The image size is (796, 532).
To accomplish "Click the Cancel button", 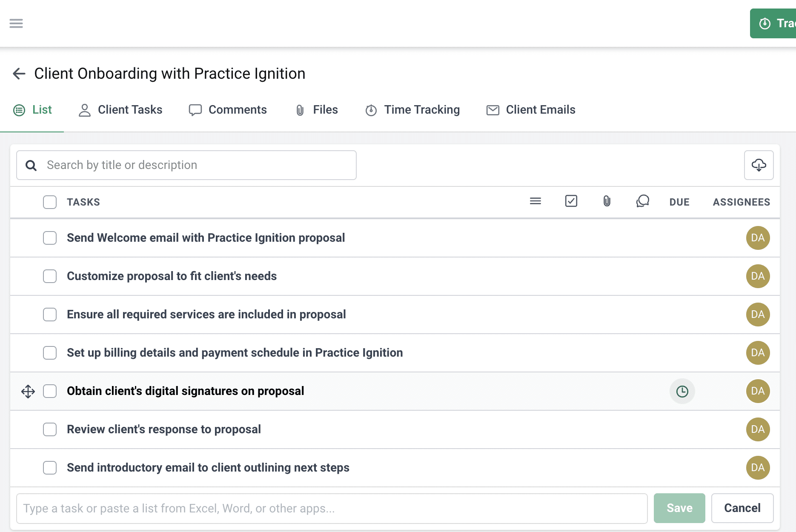I will [742, 508].
